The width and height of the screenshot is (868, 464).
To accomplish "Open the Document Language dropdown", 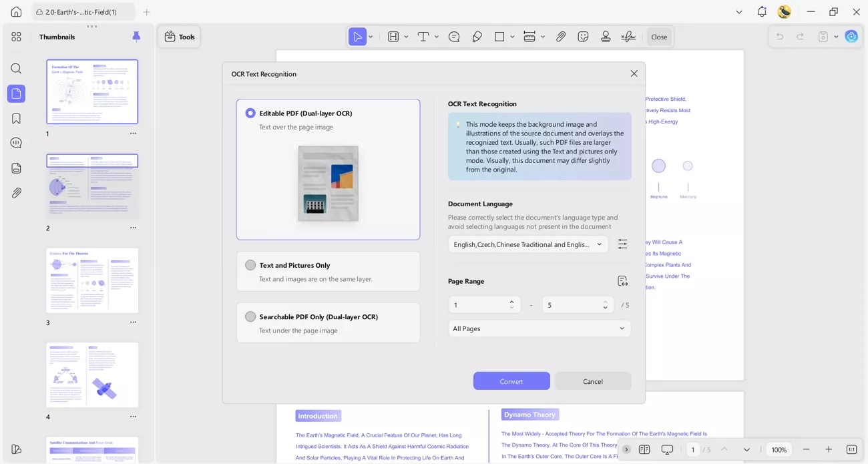I will tap(528, 244).
